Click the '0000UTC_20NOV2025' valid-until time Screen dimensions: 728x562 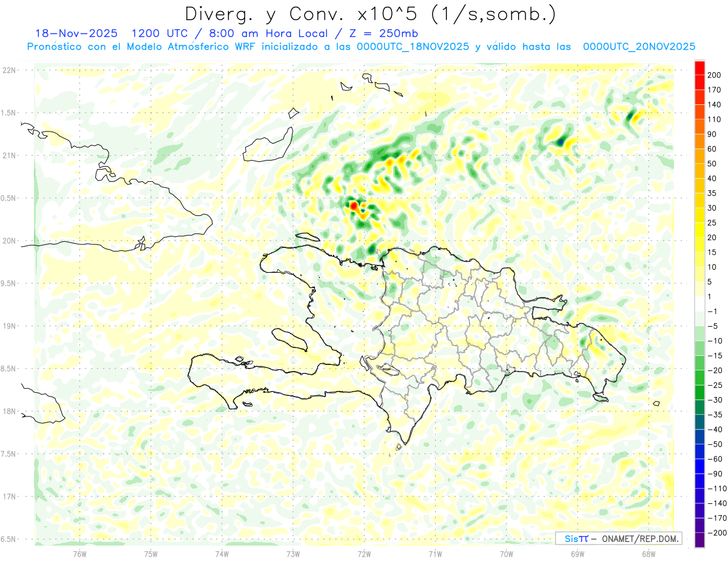pos(639,47)
